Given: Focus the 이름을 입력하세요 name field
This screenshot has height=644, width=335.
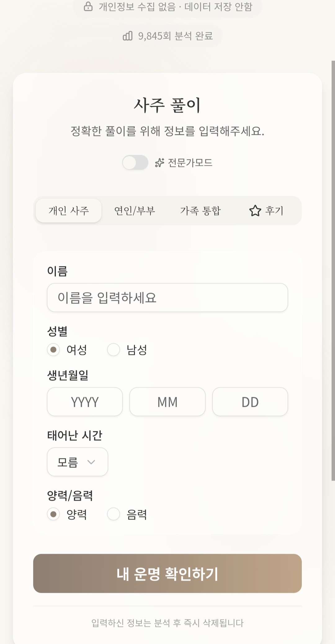Looking at the screenshot, I should pyautogui.click(x=167, y=298).
